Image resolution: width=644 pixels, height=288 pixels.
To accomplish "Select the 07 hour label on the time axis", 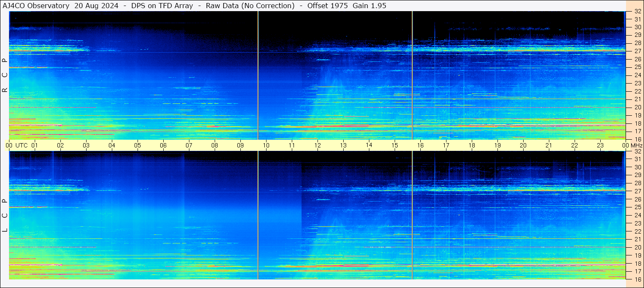I will 189,145.
